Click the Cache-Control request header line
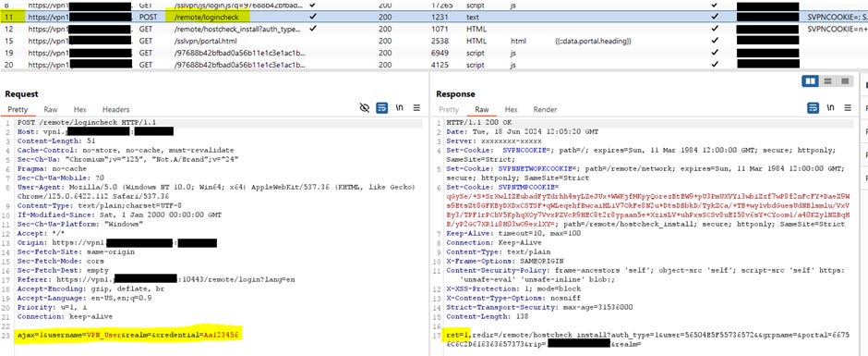The image size is (868, 356). (x=126, y=150)
